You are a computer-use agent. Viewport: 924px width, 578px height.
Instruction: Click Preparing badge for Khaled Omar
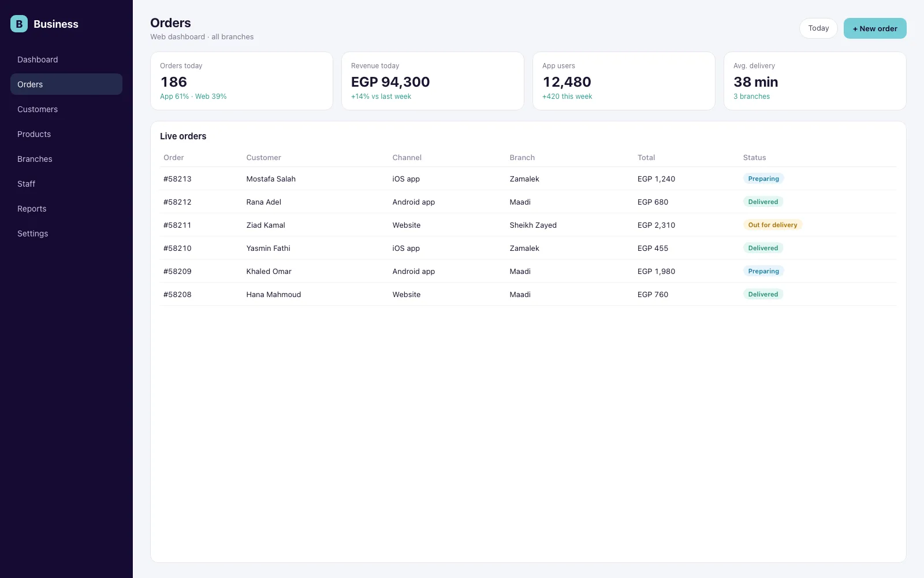point(763,271)
